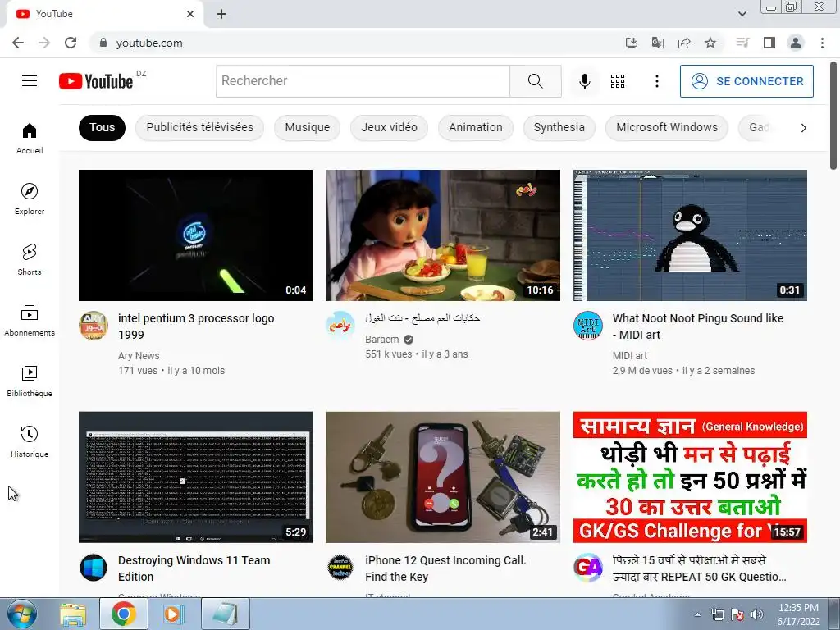The height and width of the screenshot is (630, 840).
Task: Open the MIDI art channel name
Action: point(630,356)
